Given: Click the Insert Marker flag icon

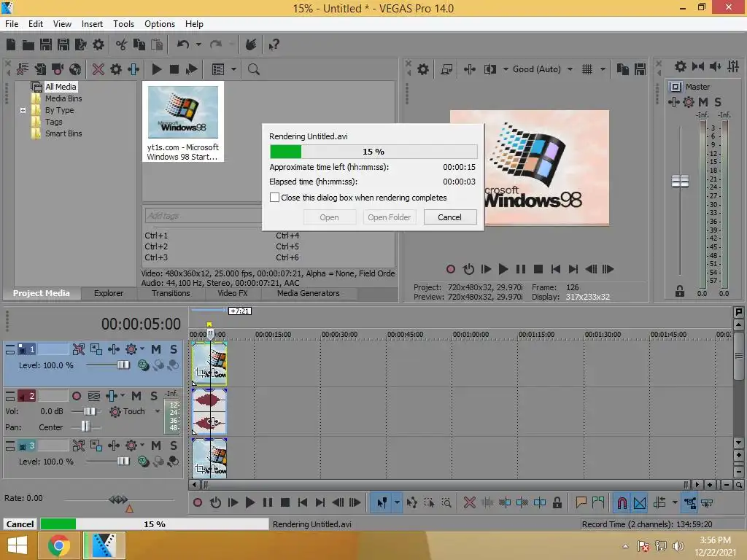Looking at the screenshot, I should click(581, 502).
